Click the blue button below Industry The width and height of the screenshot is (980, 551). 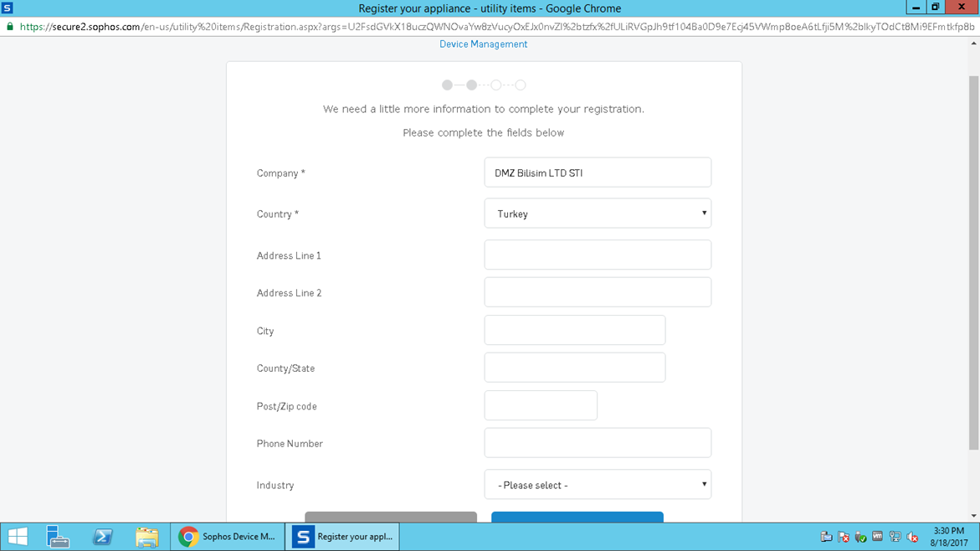(x=577, y=517)
